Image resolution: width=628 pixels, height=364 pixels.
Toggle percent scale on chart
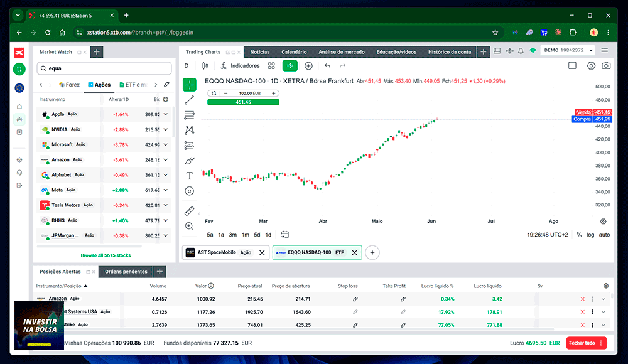pyautogui.click(x=579, y=235)
